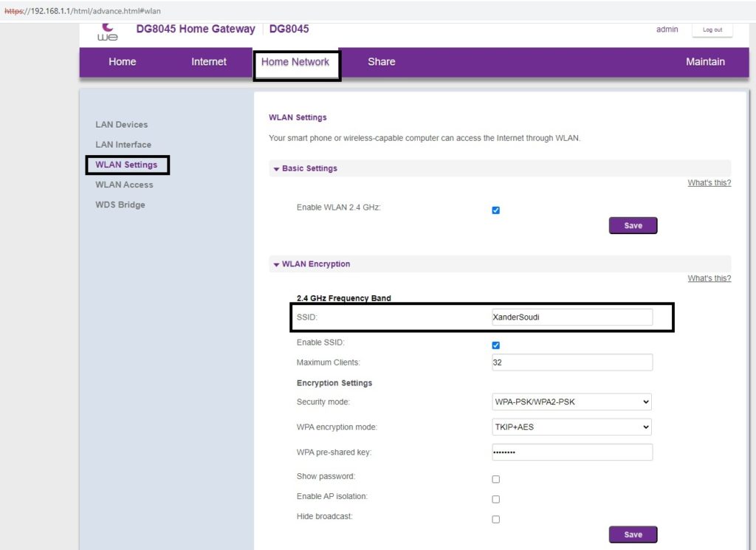Screen dimensions: 756x550
Task: Click the SSID input field
Action: click(x=571, y=317)
